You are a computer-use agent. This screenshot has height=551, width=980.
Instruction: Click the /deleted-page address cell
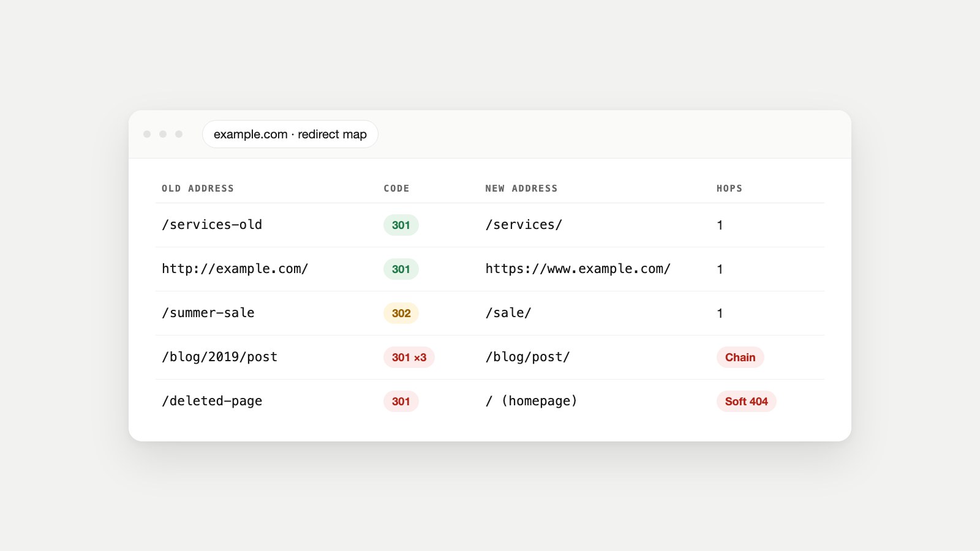(x=212, y=401)
